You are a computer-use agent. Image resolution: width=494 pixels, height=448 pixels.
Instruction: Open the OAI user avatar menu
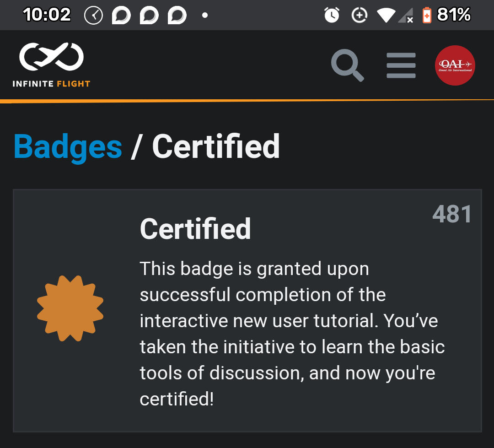455,65
